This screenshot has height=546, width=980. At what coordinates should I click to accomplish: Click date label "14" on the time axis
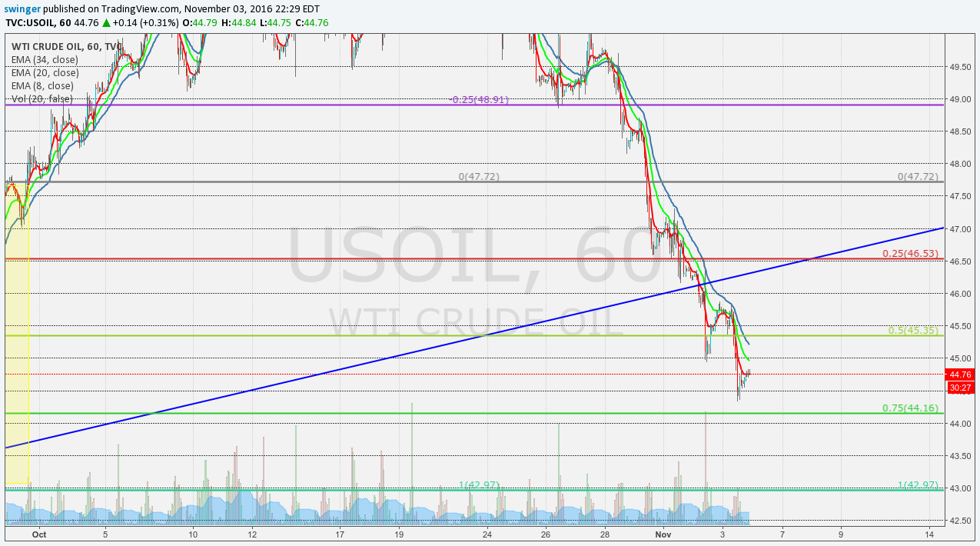click(x=929, y=534)
